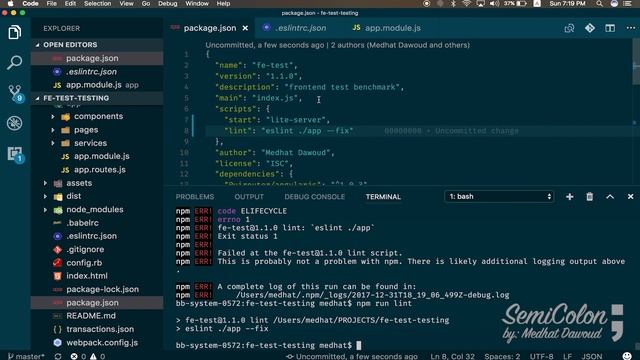Maximize the panel with the up chevron

point(610,197)
